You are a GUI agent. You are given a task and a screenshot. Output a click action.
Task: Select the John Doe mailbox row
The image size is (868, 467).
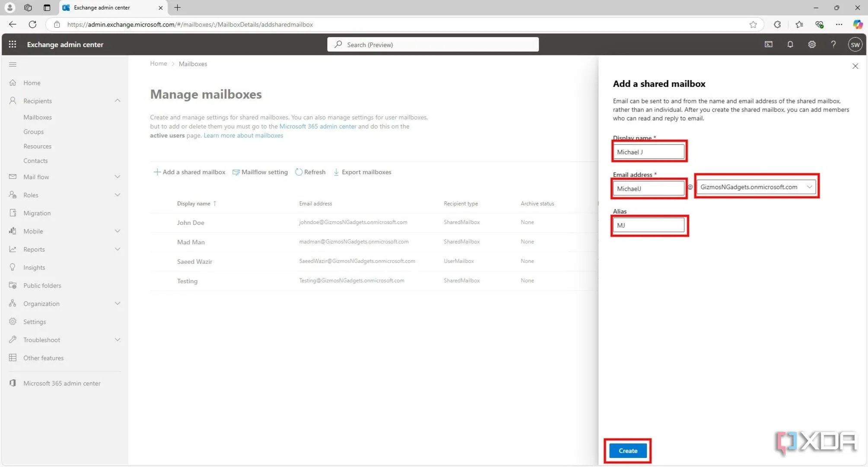coord(374,222)
